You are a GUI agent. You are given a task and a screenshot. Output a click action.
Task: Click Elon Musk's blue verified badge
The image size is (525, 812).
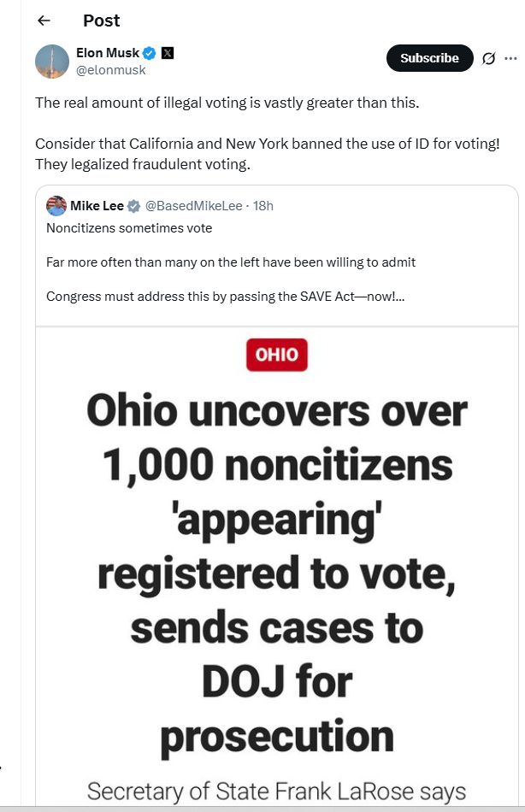(149, 53)
